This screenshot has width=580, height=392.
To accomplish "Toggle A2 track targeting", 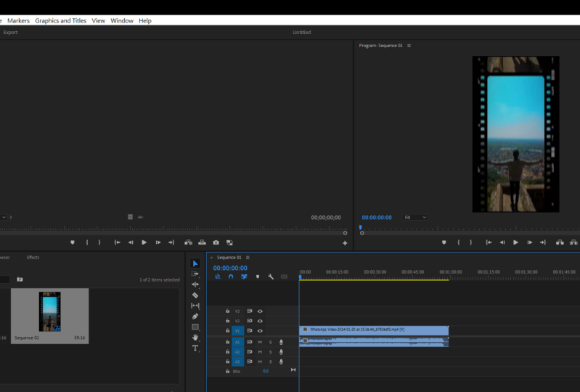I will tap(237, 351).
